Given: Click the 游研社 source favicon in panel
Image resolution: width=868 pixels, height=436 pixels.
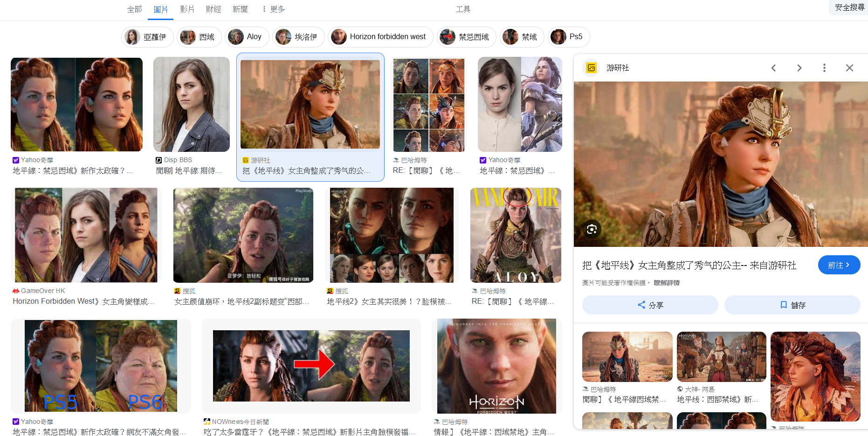Looking at the screenshot, I should pos(591,68).
